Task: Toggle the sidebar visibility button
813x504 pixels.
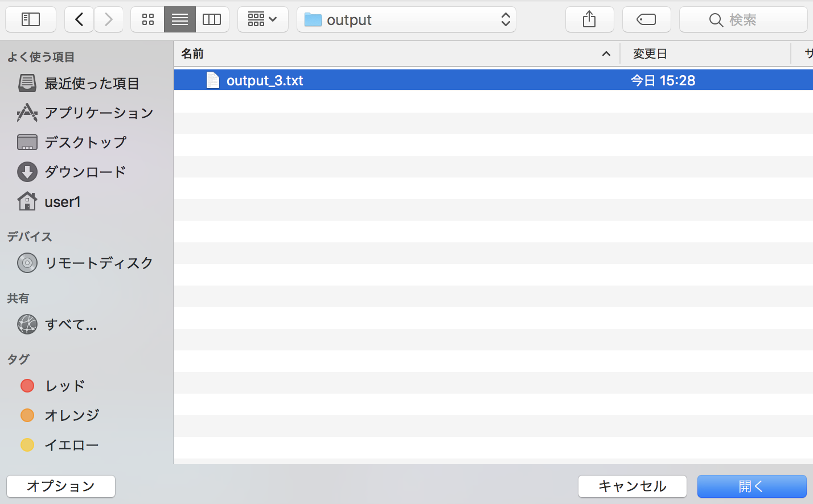Action: pos(31,20)
